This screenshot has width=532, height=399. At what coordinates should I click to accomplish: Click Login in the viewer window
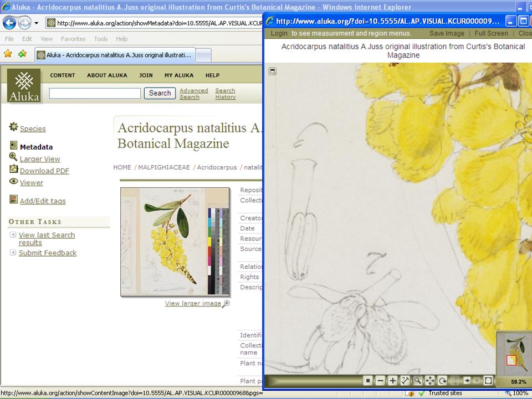tap(279, 33)
